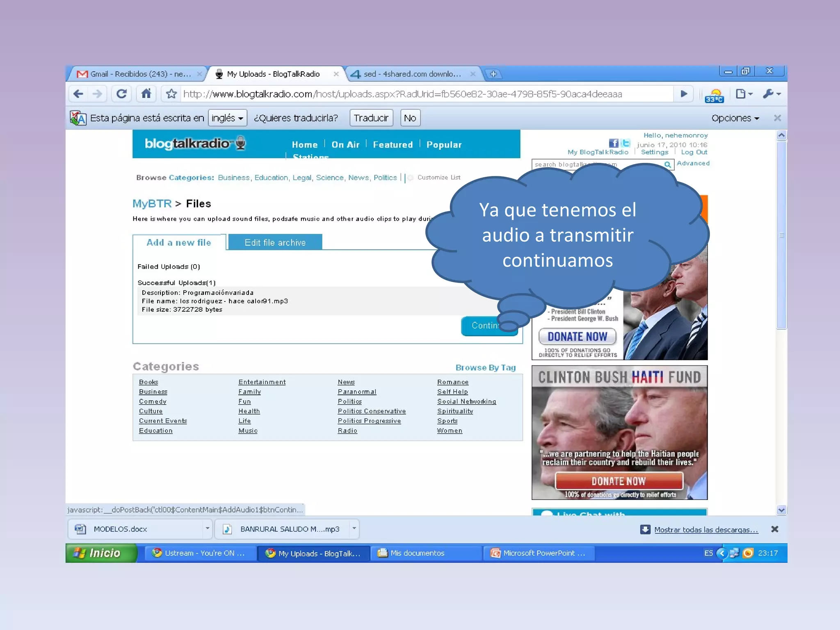Open the Featured menu item

[x=393, y=145]
